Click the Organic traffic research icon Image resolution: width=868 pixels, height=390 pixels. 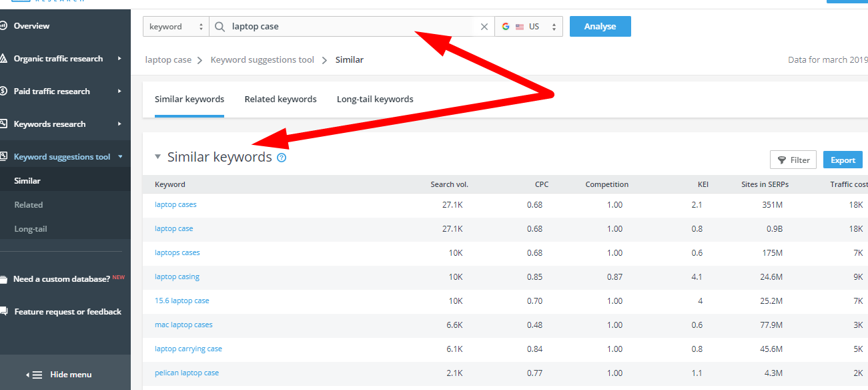[x=3, y=59]
